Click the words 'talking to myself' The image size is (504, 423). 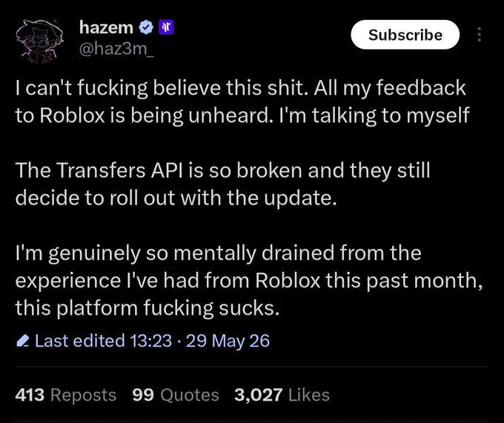click(x=391, y=116)
